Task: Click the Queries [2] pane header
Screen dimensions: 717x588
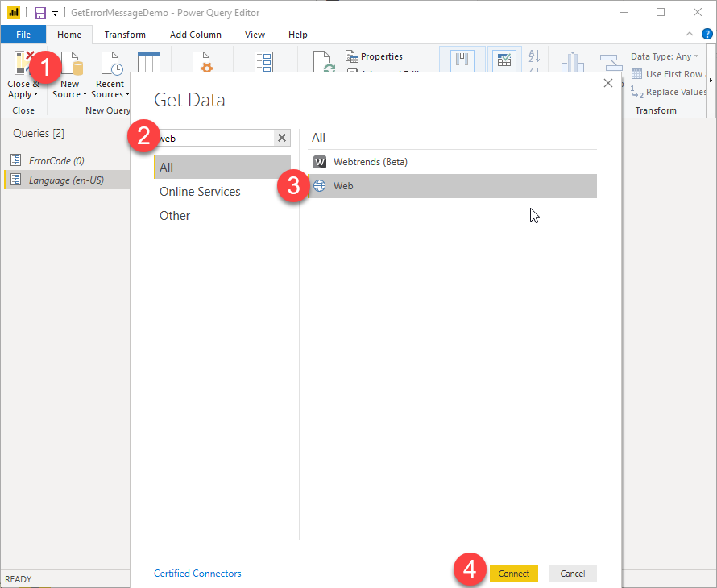Action: (39, 133)
